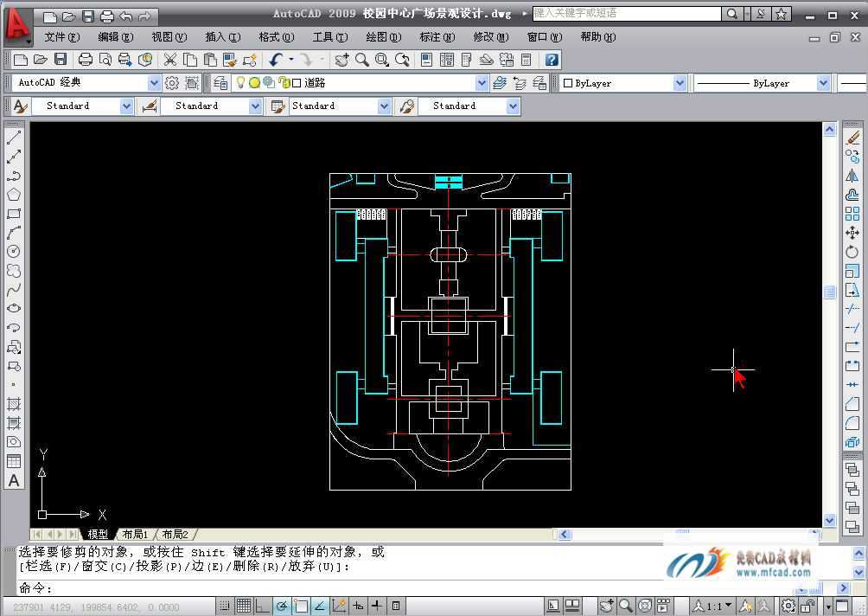Toggle Grid display in the status bar
This screenshot has width=868, height=616.
point(244,606)
